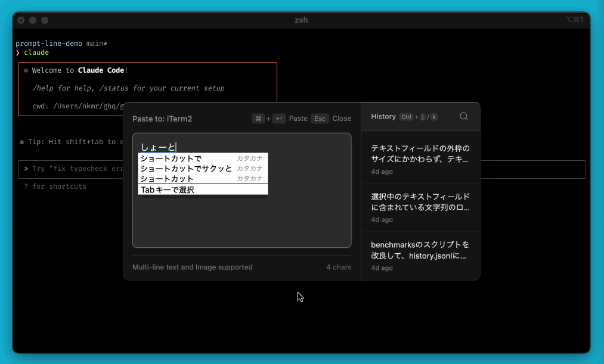Click the ⌘ command key badge near Paste

click(258, 118)
